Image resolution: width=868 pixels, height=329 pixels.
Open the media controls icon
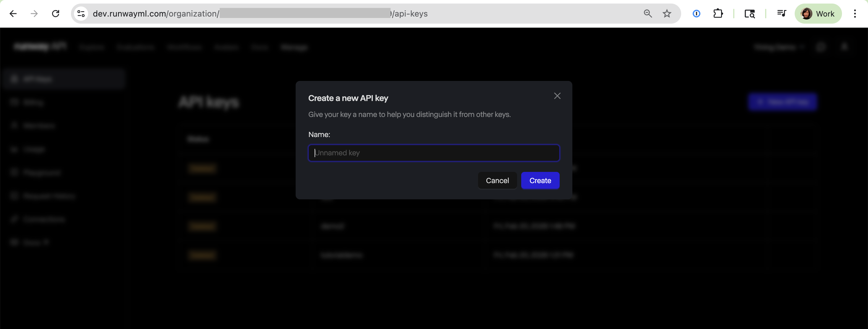pos(782,14)
